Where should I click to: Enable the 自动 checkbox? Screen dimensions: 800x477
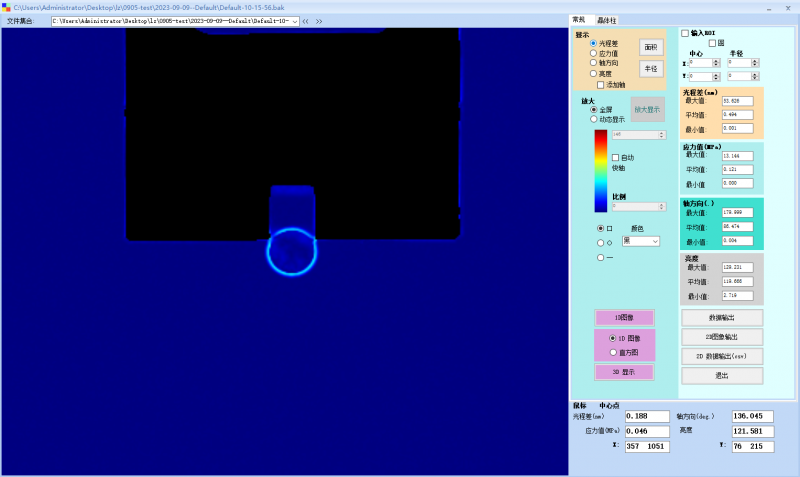tap(615, 158)
